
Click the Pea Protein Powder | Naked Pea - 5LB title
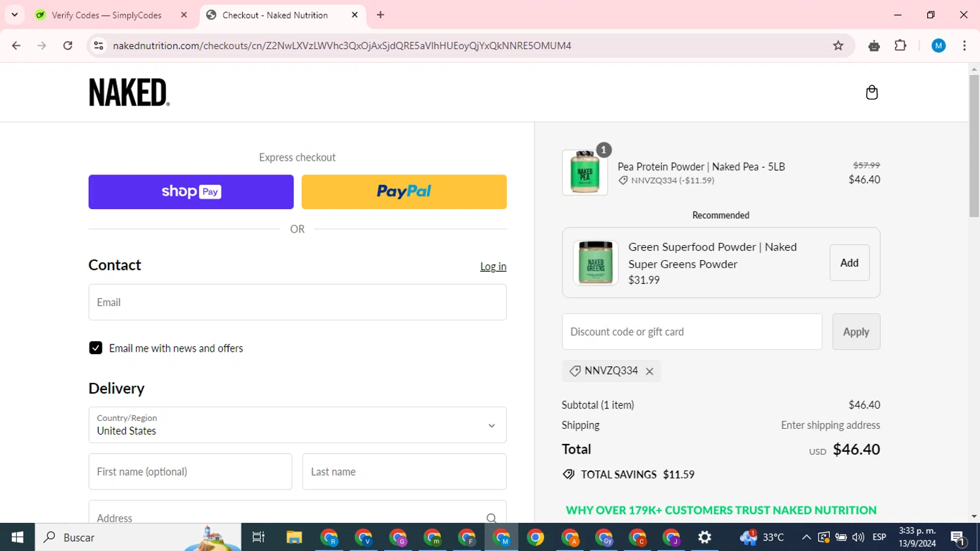701,167
